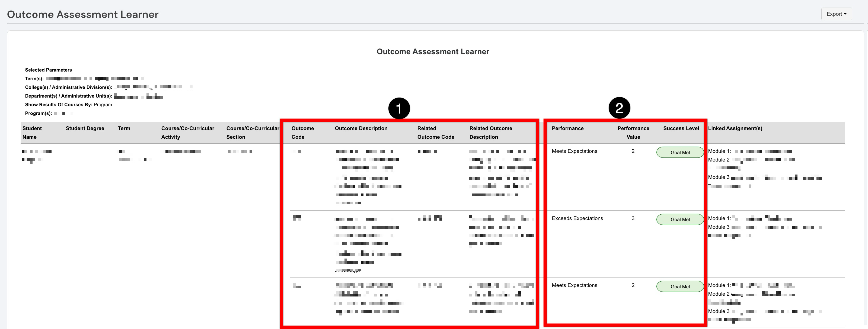Click Goal Met badge in Exceeds Expectations row

pos(680,220)
